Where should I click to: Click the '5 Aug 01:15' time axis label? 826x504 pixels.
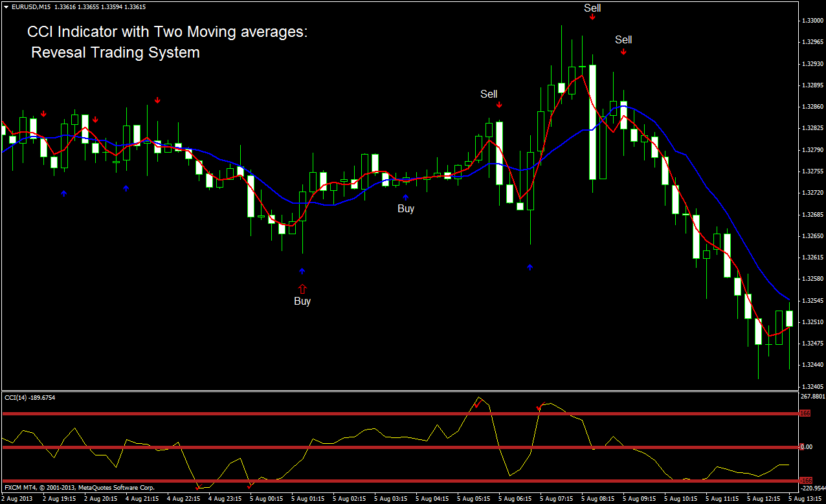tap(309, 499)
